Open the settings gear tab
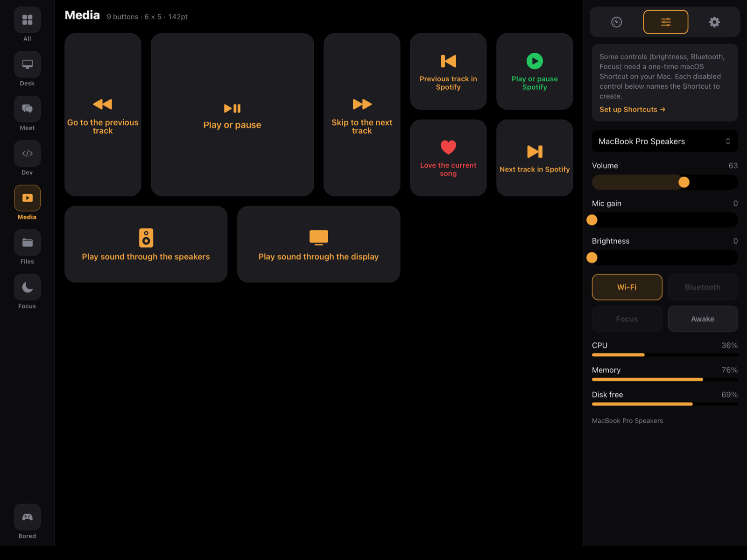747x560 pixels. pyautogui.click(x=714, y=22)
